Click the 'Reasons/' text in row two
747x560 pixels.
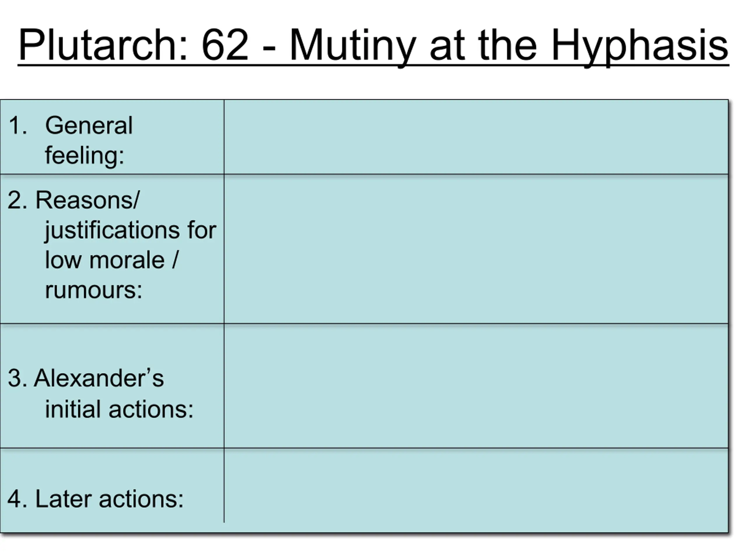click(x=87, y=200)
